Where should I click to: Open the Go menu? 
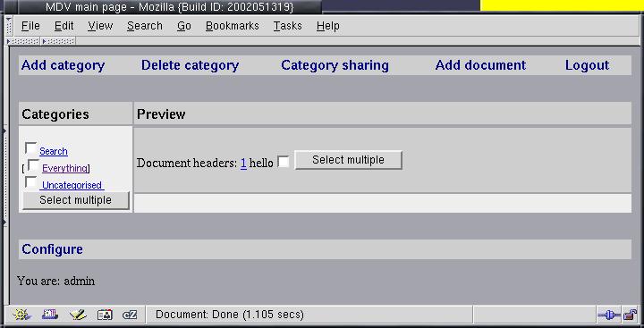[x=184, y=26]
